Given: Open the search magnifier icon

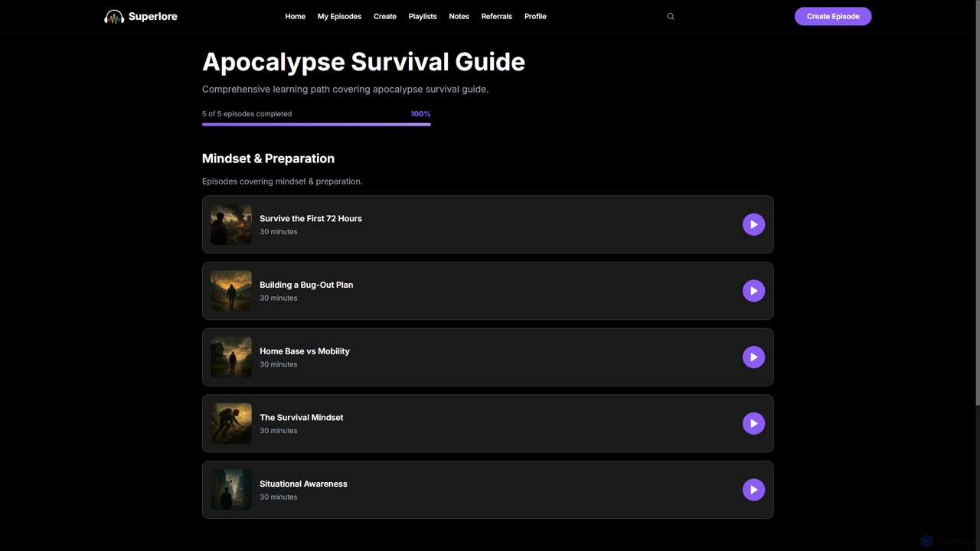Looking at the screenshot, I should tap(671, 16).
